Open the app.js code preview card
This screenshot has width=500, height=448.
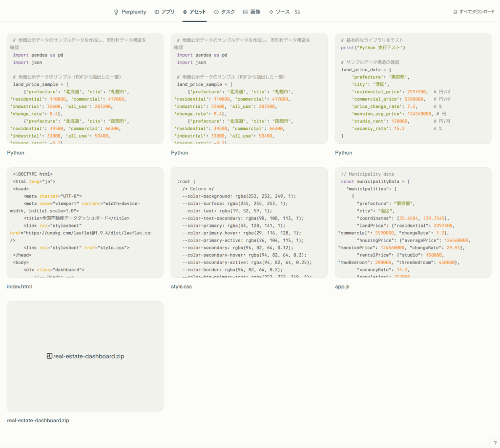pos(413,223)
